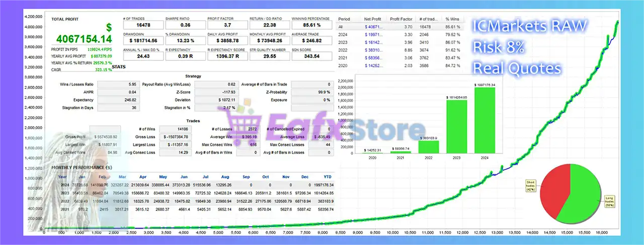The width and height of the screenshot is (644, 245).
Task: Click the Z-Score field showing -117.93
Action: (x=215, y=92)
